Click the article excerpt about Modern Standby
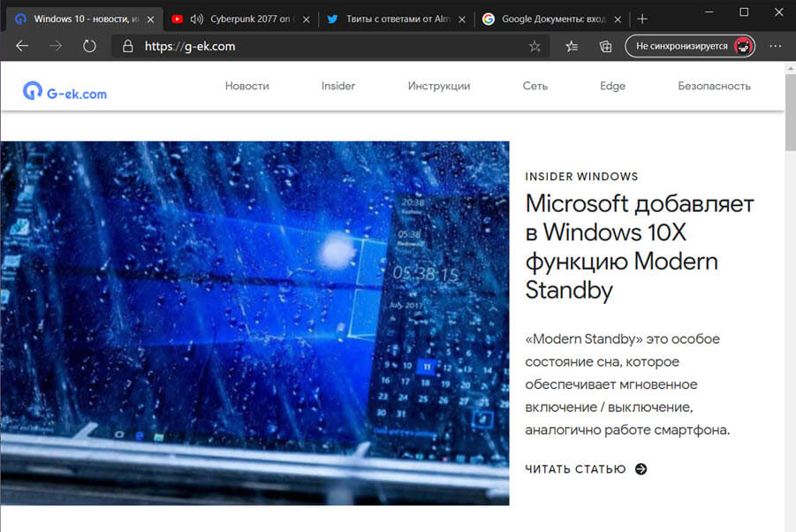 (x=627, y=384)
